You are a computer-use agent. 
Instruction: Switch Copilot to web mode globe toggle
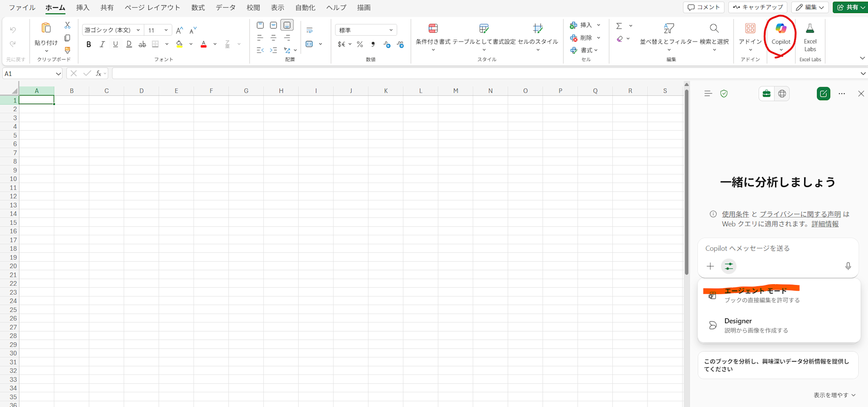[x=782, y=94]
